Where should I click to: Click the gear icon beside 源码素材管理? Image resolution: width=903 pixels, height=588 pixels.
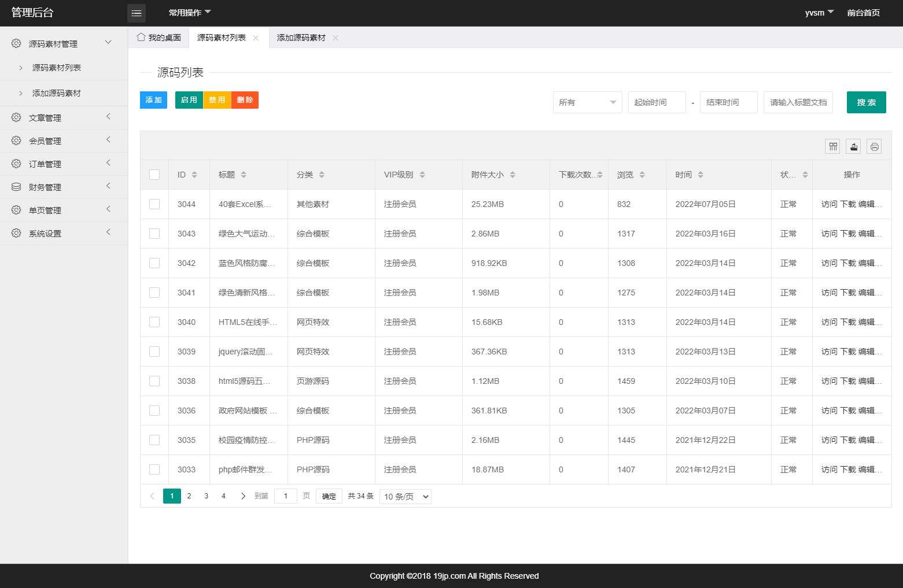[16, 43]
